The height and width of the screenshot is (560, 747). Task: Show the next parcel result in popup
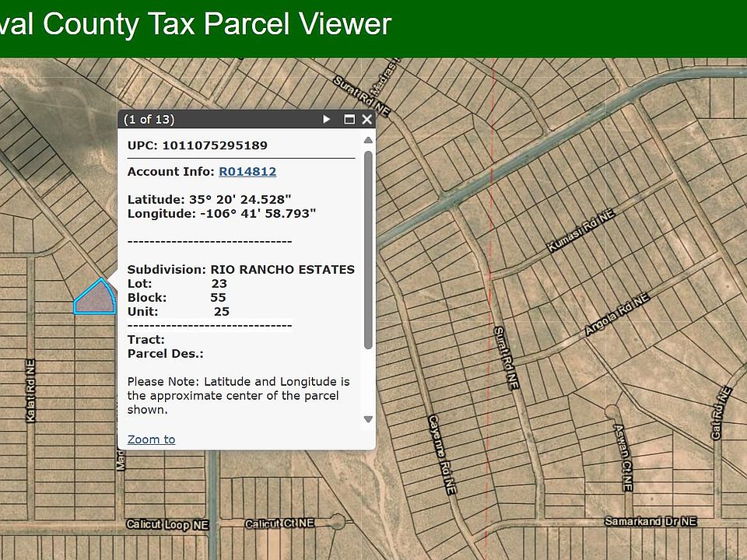tap(326, 119)
